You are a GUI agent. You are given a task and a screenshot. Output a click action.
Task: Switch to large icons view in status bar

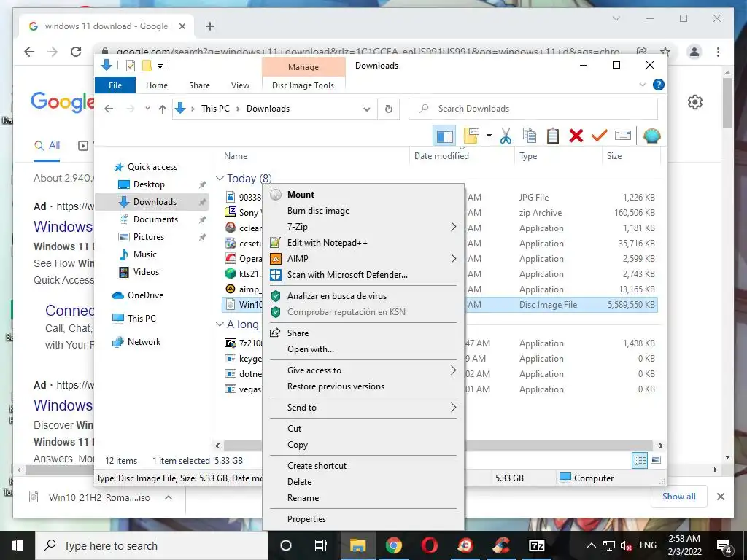click(x=656, y=460)
